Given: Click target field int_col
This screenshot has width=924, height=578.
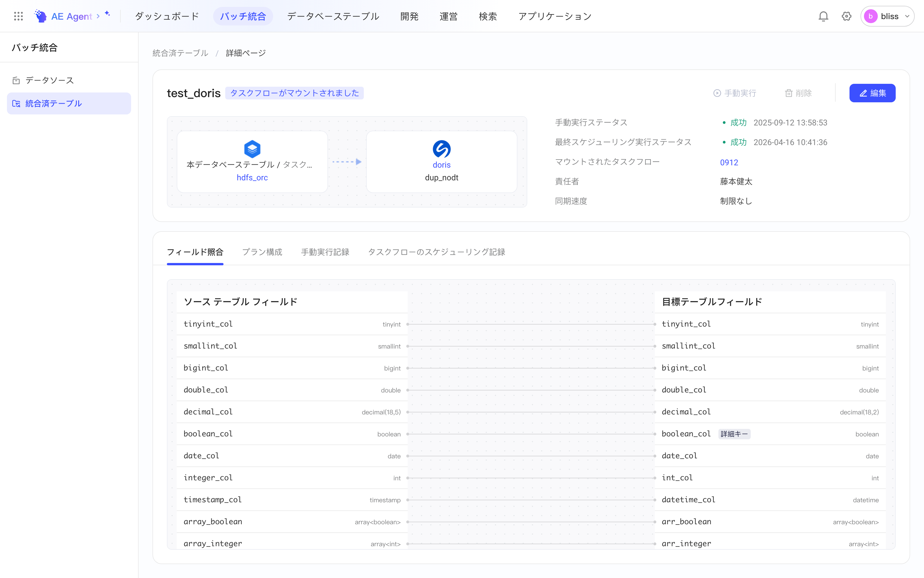Looking at the screenshot, I should click(677, 477).
